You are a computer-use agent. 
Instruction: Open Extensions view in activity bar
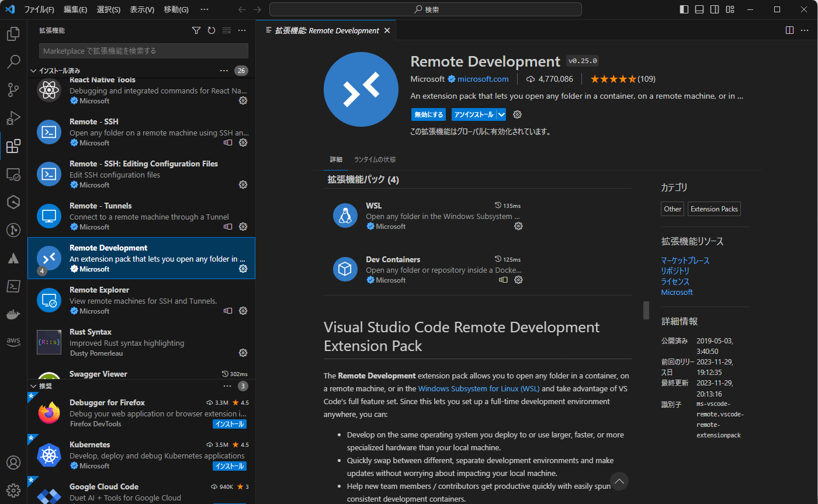tap(13, 146)
